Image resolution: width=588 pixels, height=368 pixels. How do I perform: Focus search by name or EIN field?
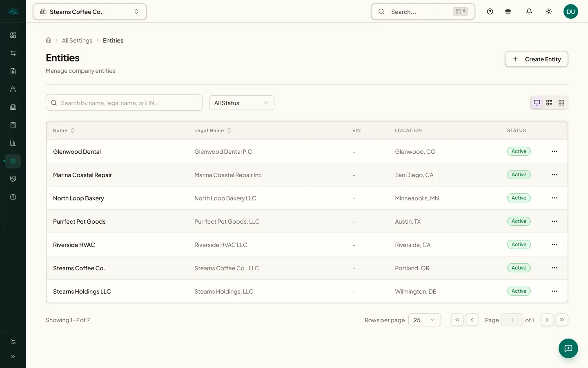click(124, 103)
